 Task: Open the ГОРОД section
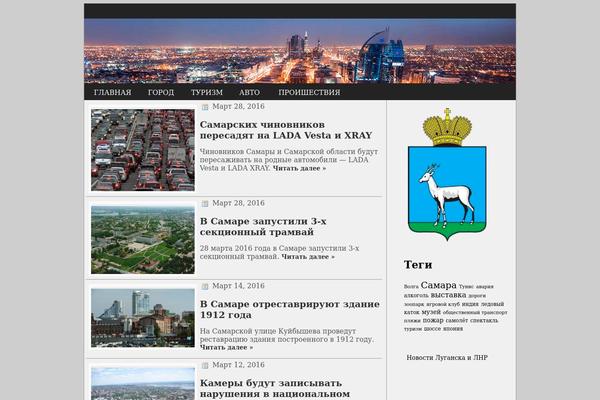point(161,92)
